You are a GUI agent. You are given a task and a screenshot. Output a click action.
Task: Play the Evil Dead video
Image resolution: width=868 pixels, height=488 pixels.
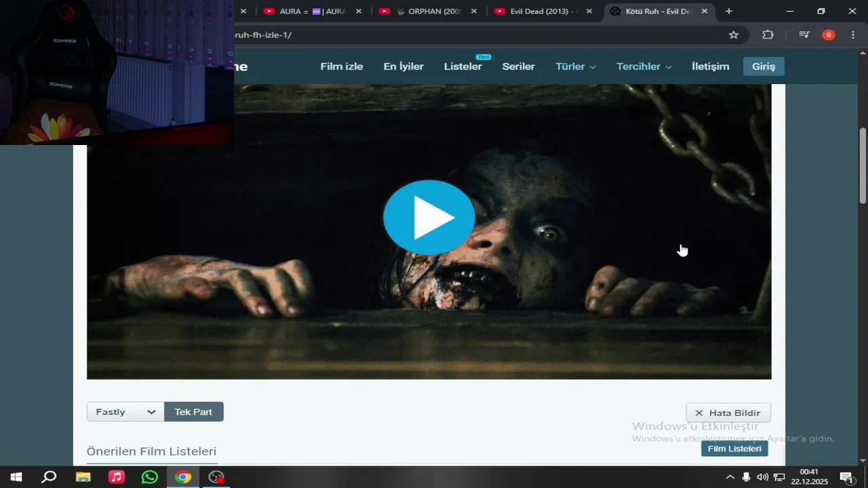coord(429,218)
